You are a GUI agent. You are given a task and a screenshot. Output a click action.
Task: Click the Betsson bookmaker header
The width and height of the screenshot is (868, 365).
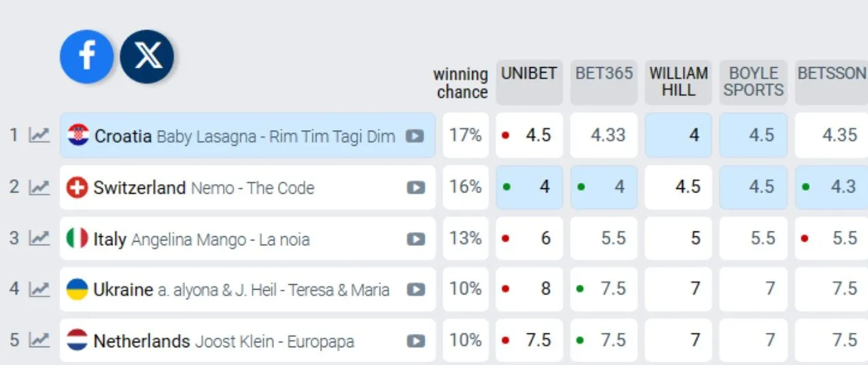click(x=831, y=83)
